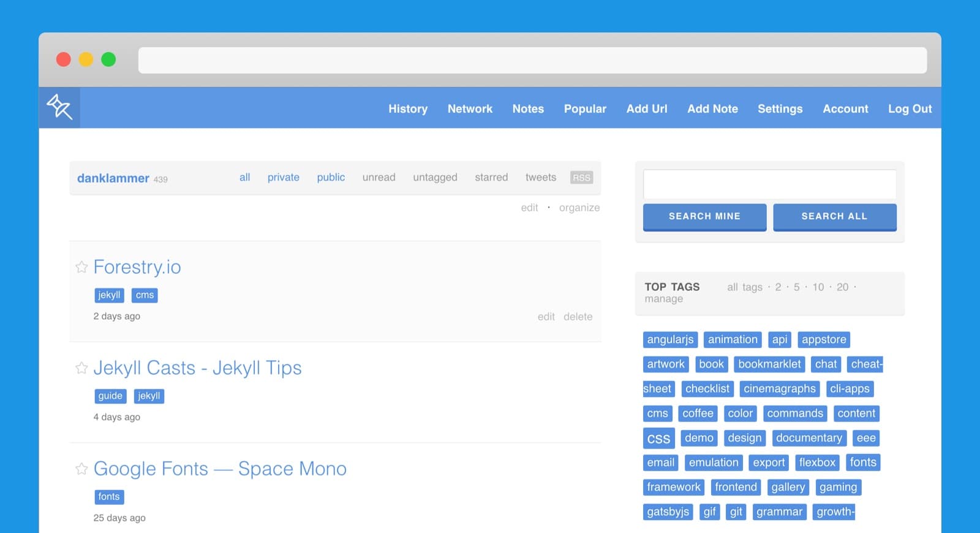Star the Google Fonts Space Mono bookmark

81,469
